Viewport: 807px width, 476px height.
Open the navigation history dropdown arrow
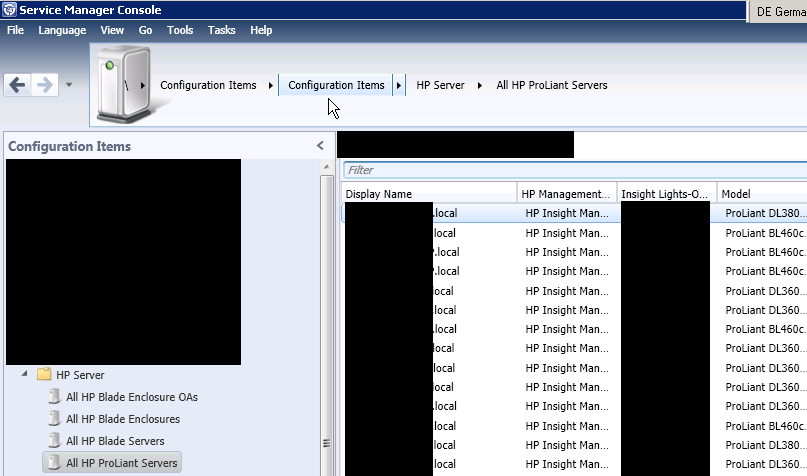(68, 85)
